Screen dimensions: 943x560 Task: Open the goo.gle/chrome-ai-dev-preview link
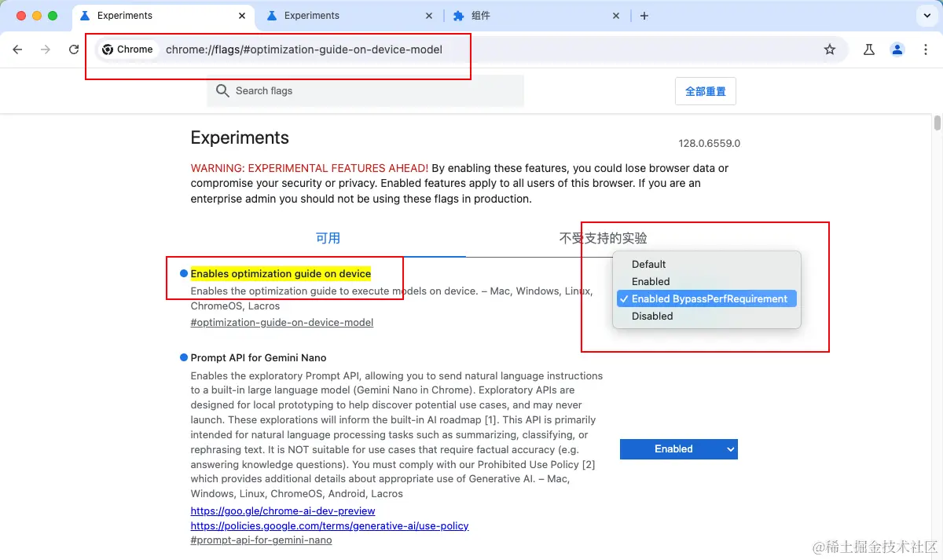(x=283, y=511)
